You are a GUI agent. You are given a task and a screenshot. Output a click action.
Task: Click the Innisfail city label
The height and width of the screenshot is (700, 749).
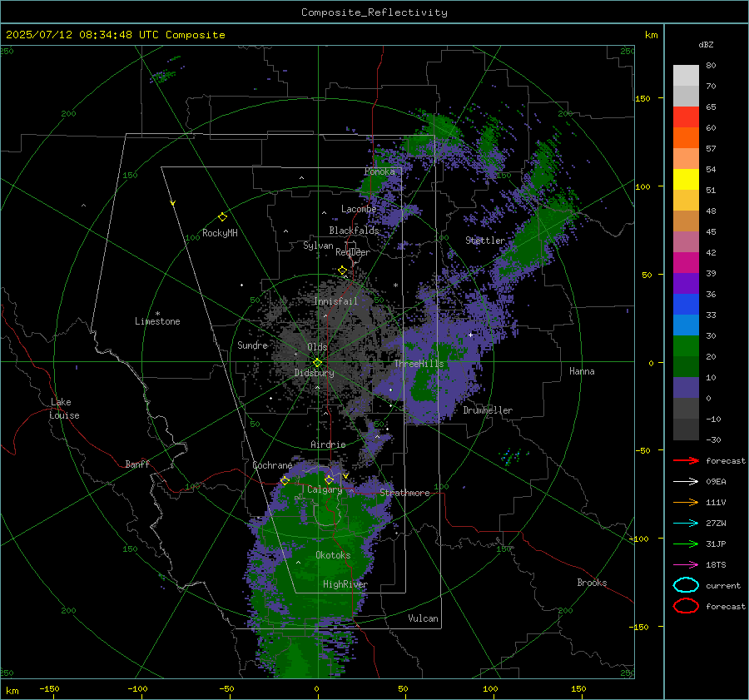pyautogui.click(x=336, y=301)
